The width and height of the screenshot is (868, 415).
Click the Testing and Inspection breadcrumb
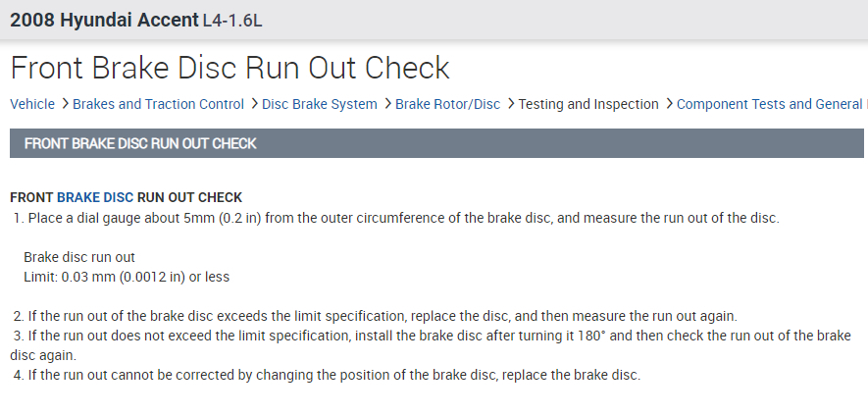[x=588, y=104]
